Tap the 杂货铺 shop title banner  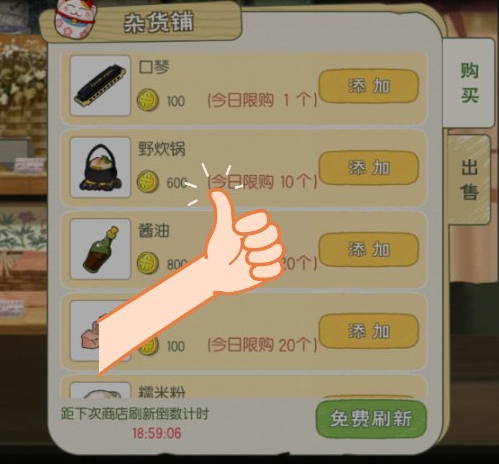(159, 23)
